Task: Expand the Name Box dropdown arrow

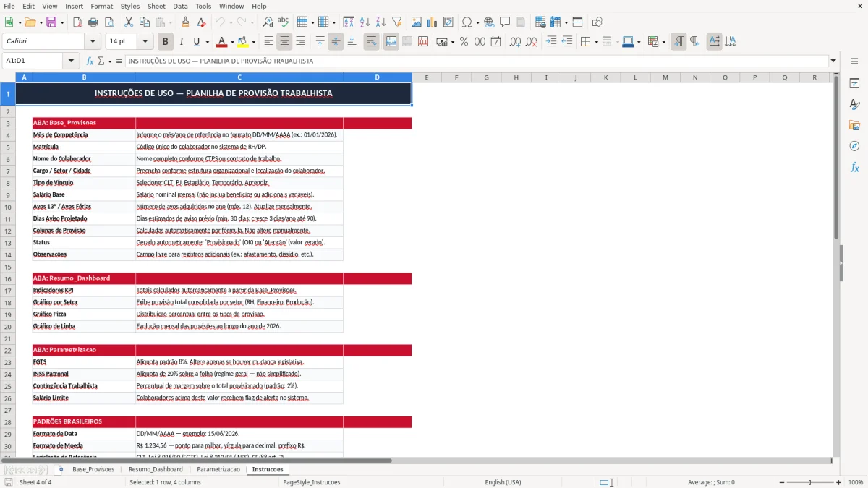Action: coord(71,61)
